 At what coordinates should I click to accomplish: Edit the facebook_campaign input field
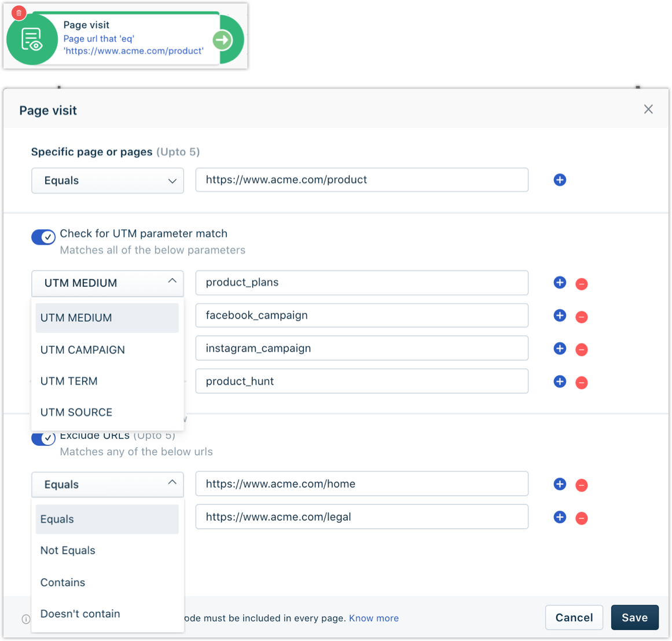click(362, 316)
